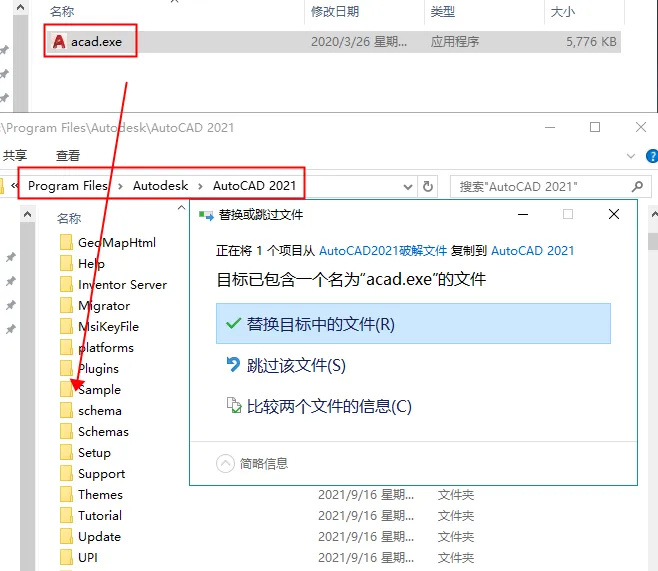
Task: Collapse details with 简略信息 toggle
Action: (x=253, y=464)
